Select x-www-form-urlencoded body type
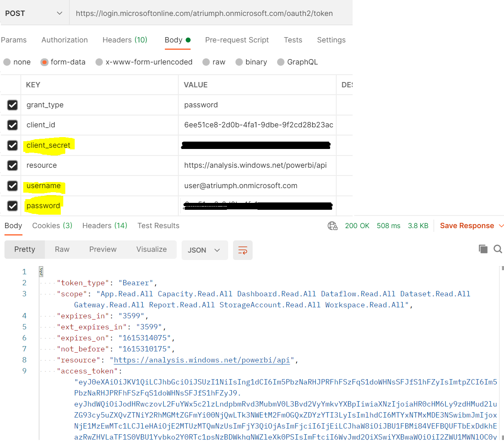The image size is (504, 442). tap(99, 62)
